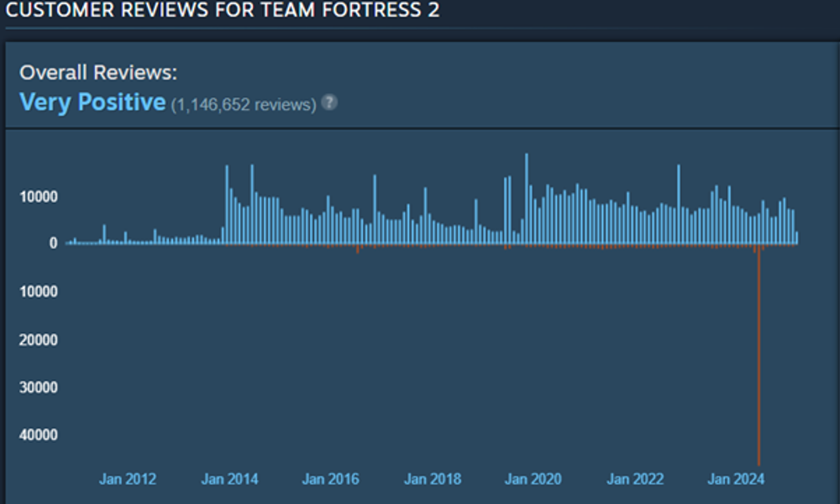Click the Overall Reviews label
The image size is (840, 504).
click(x=98, y=72)
